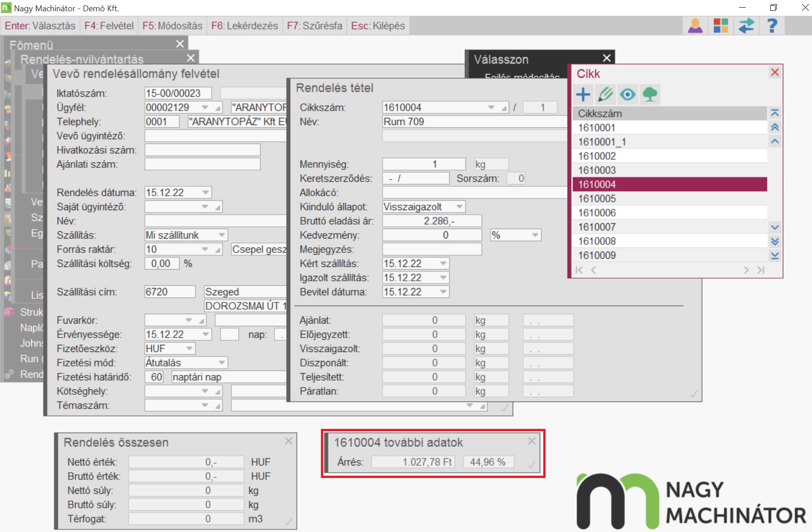The image size is (812, 532).
Task: Select row 1610007 in the Cikk list
Action: click(x=670, y=227)
